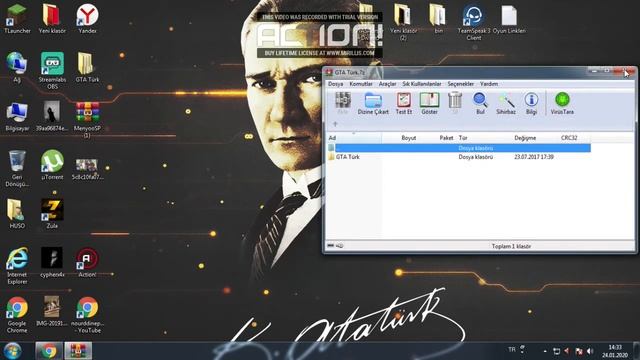Click the Bilgi info icon
The height and width of the screenshot is (360, 640).
[531, 103]
